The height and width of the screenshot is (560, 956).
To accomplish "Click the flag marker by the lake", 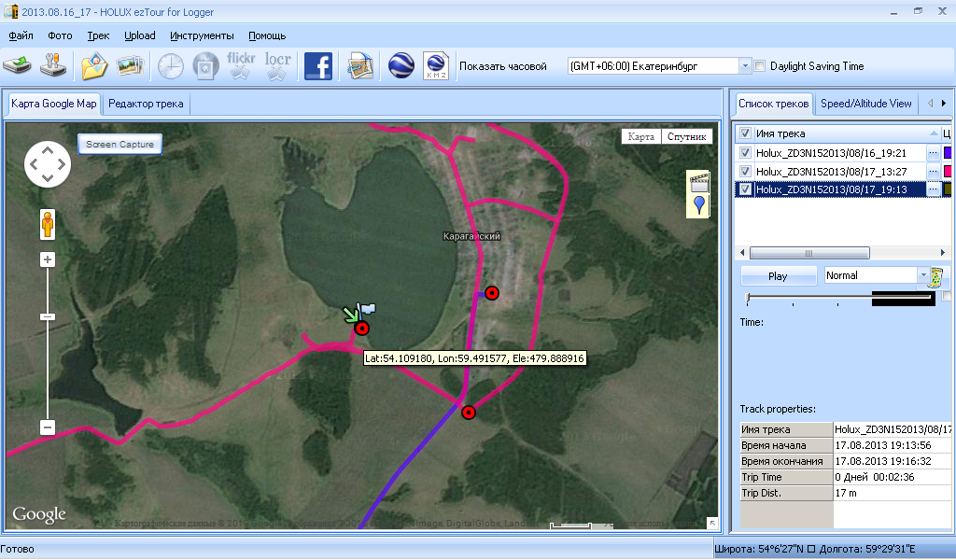I will (x=368, y=309).
